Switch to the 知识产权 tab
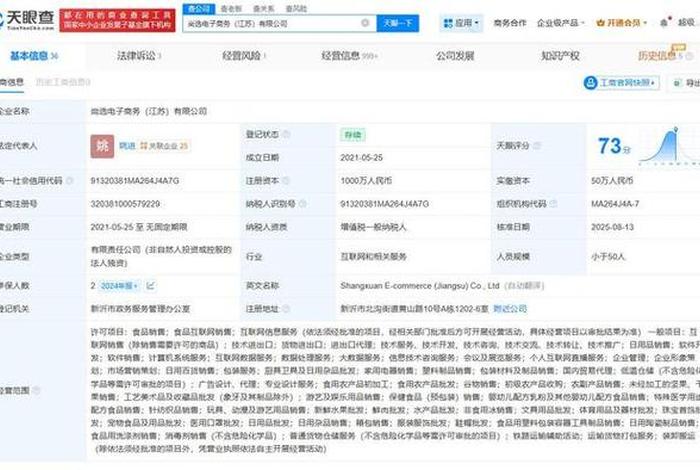 click(x=560, y=56)
